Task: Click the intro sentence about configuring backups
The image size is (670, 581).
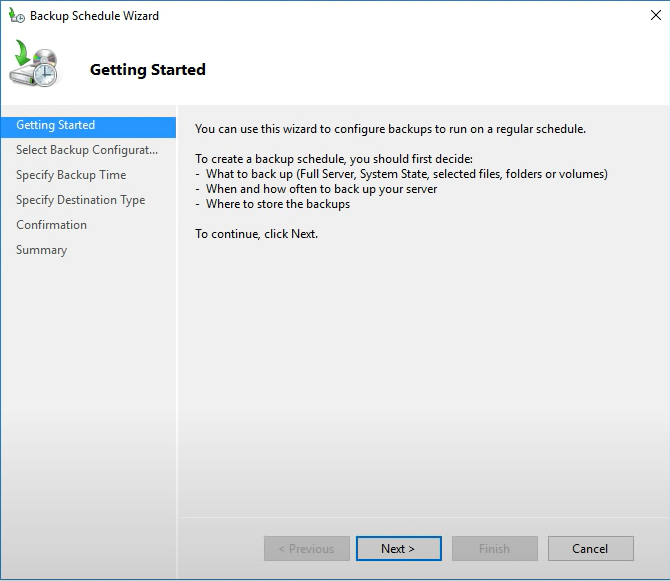Action: [390, 129]
